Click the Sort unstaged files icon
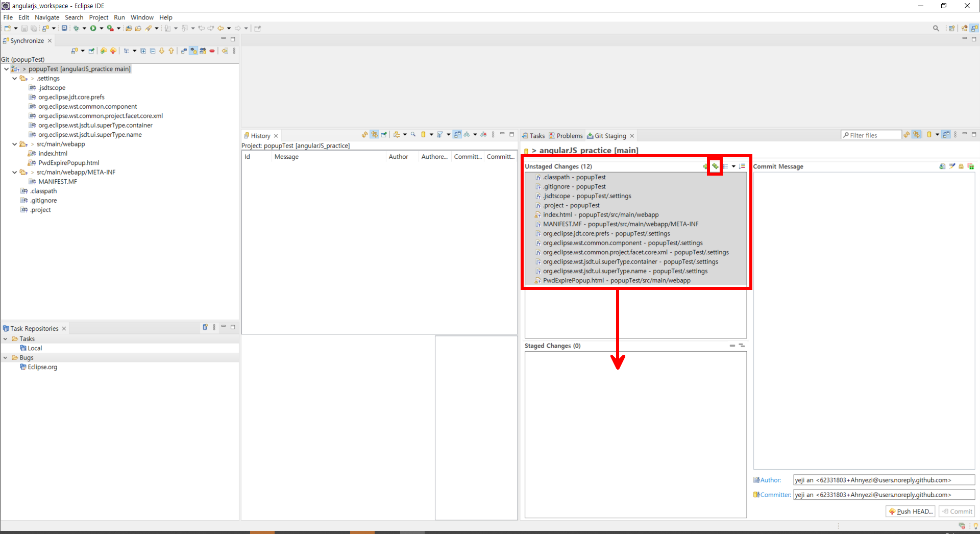This screenshot has width=980, height=534. 742,166
